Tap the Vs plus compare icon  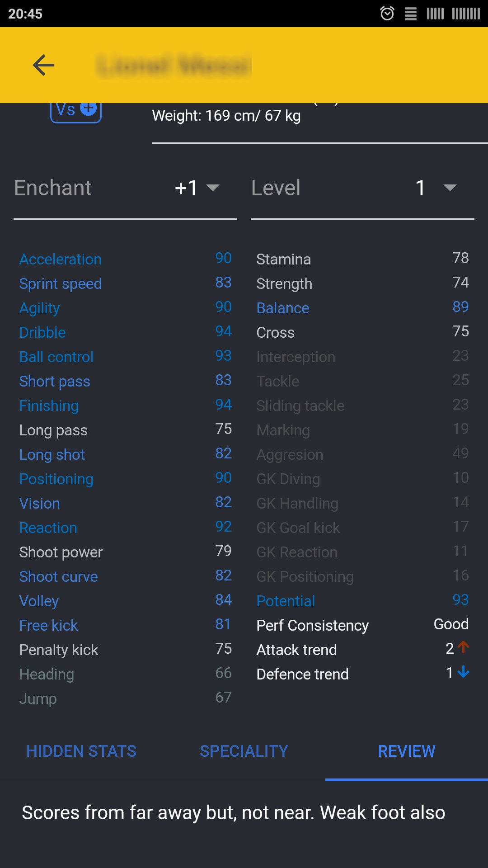[x=76, y=111]
